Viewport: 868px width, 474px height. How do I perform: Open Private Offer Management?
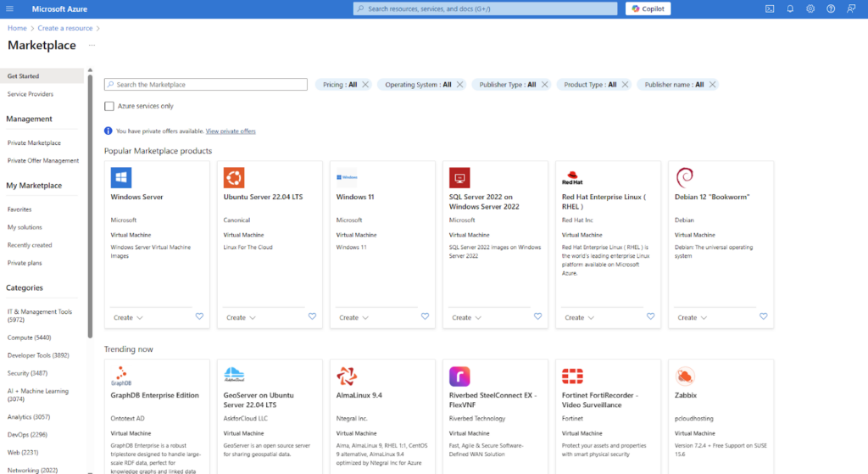click(x=42, y=160)
